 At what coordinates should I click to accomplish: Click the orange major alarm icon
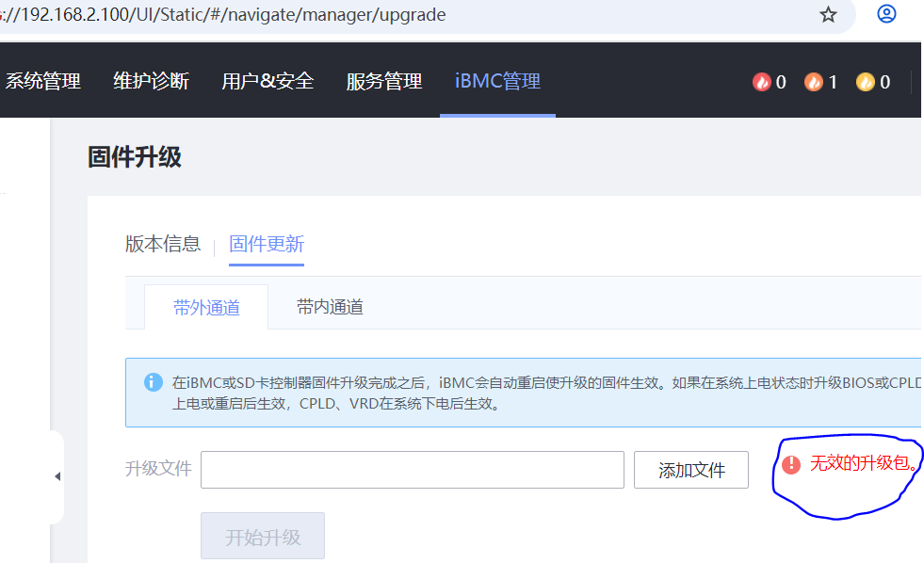[x=813, y=82]
